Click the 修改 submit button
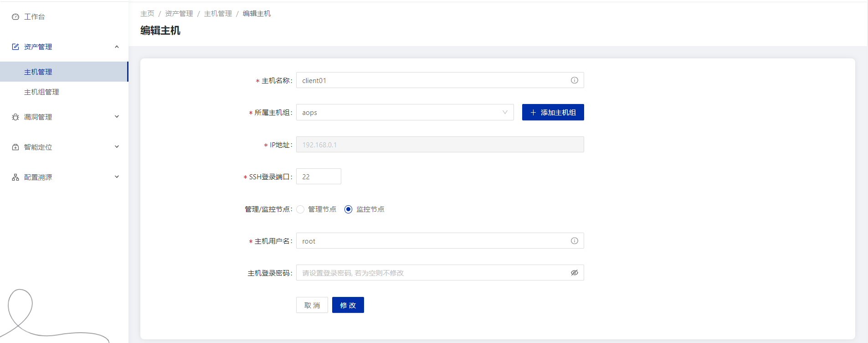Image resolution: width=868 pixels, height=343 pixels. [x=348, y=305]
